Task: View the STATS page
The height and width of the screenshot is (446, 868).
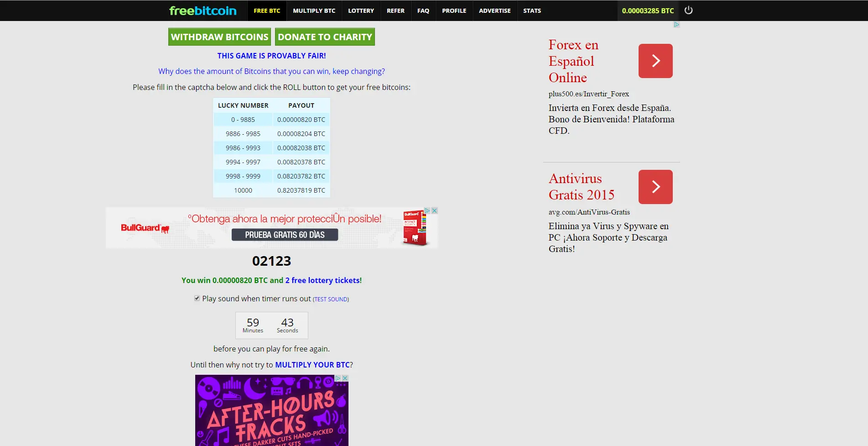Action: pos(532,10)
